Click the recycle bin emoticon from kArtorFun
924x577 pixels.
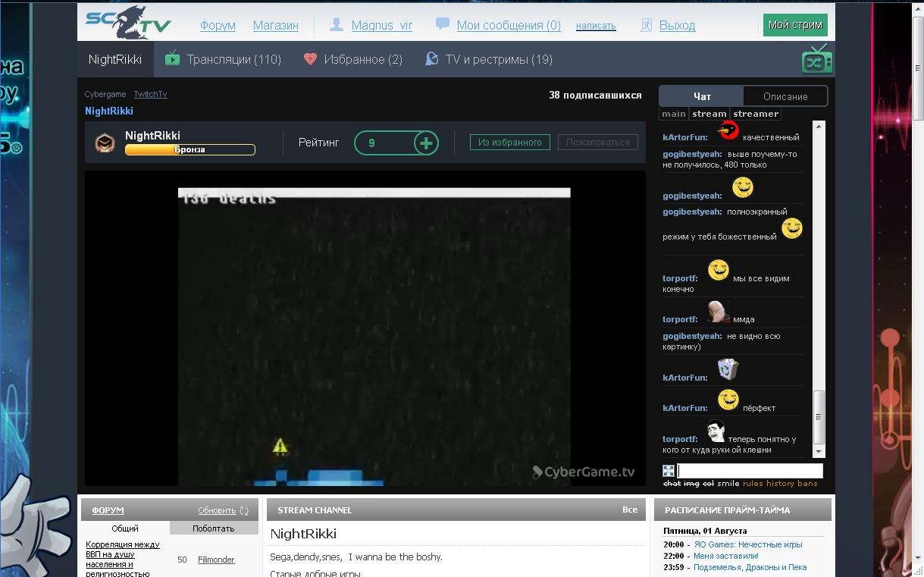(x=728, y=369)
